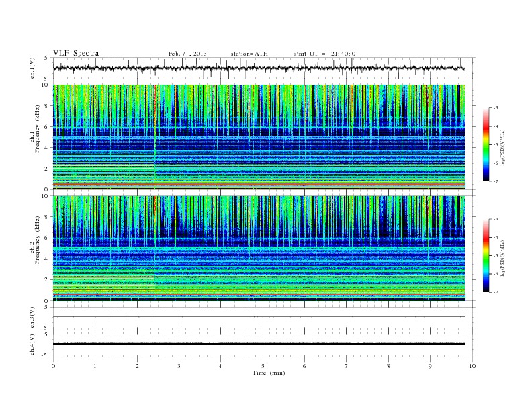Click the ch.4 thick black waveform trace
The height and width of the screenshot is (411, 532).
point(259,344)
